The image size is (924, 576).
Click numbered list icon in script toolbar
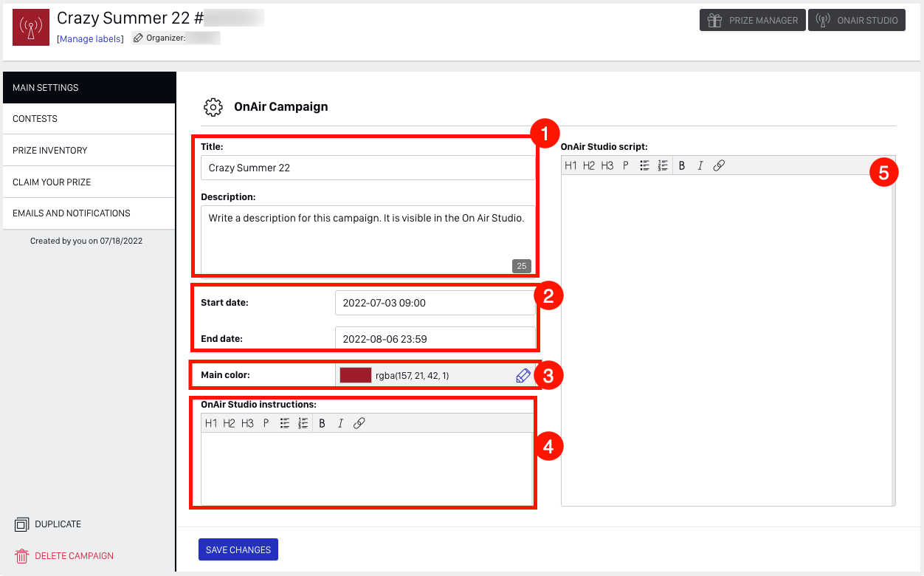tap(662, 165)
